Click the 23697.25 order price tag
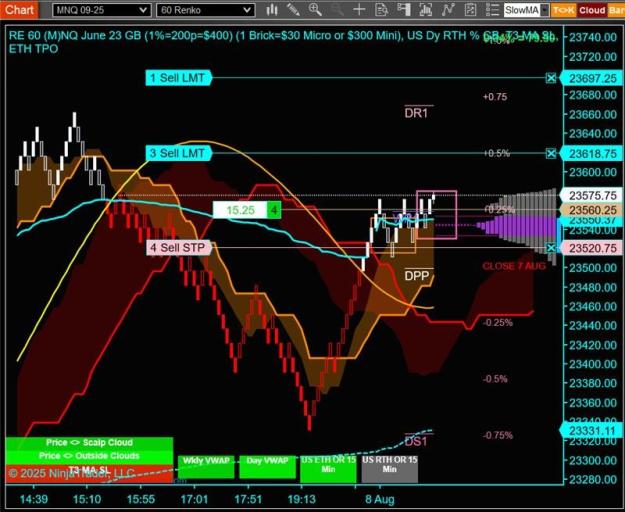 click(592, 78)
